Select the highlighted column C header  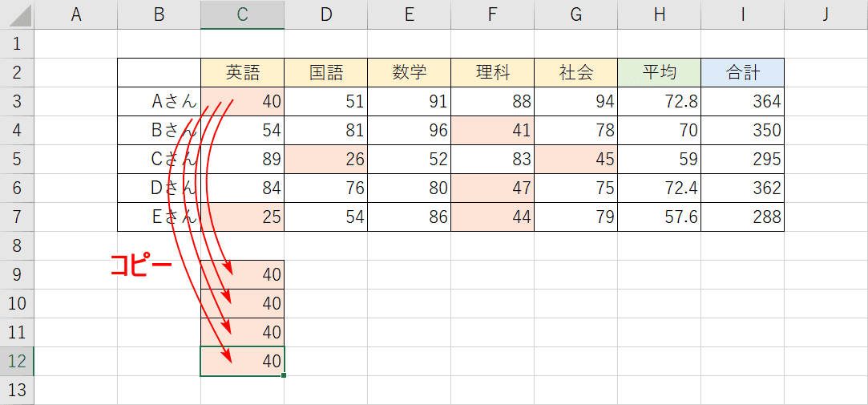click(x=243, y=14)
